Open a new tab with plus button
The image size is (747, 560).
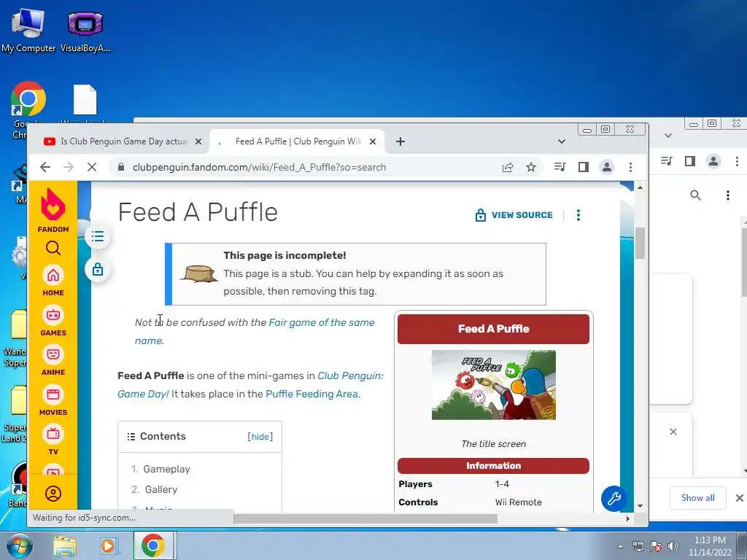pyautogui.click(x=400, y=141)
